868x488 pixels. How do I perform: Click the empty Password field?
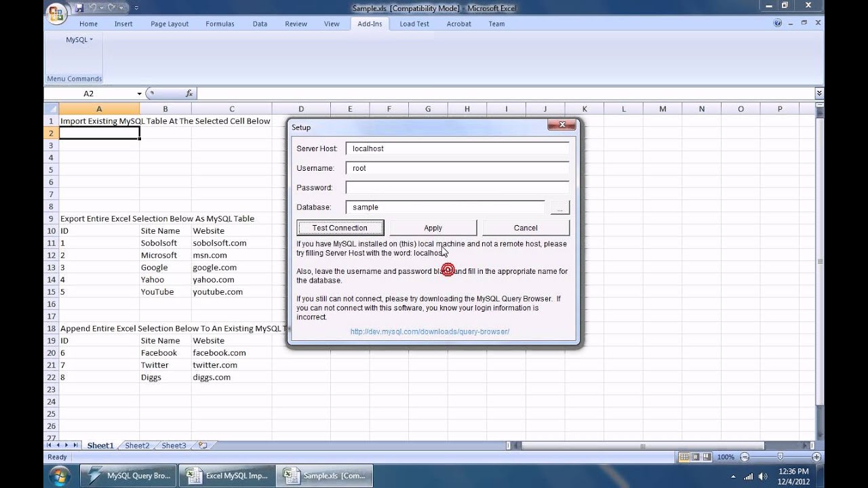coord(457,188)
